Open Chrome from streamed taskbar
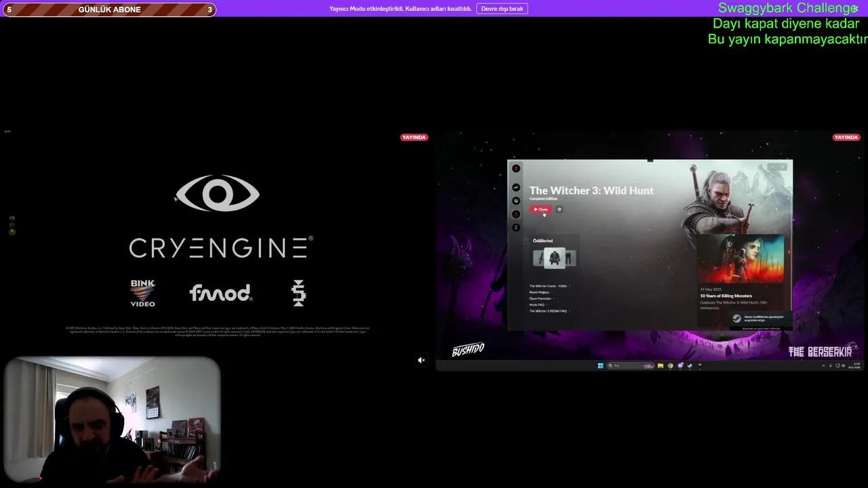The height and width of the screenshot is (488, 868). click(x=670, y=366)
